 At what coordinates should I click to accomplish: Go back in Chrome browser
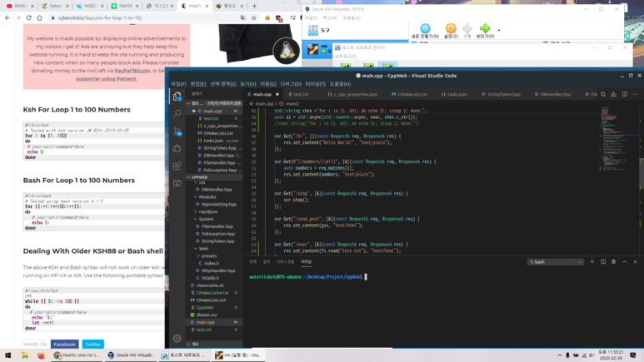tap(7, 17)
